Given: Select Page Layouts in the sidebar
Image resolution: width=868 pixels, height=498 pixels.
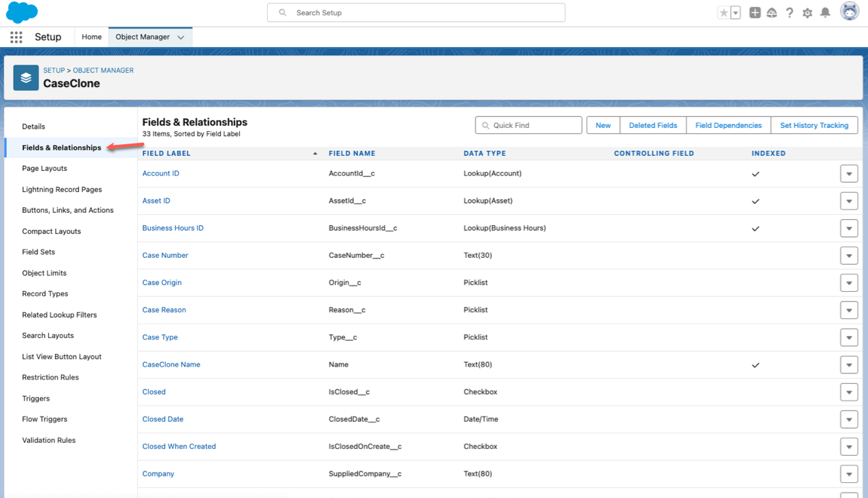Looking at the screenshot, I should (45, 168).
